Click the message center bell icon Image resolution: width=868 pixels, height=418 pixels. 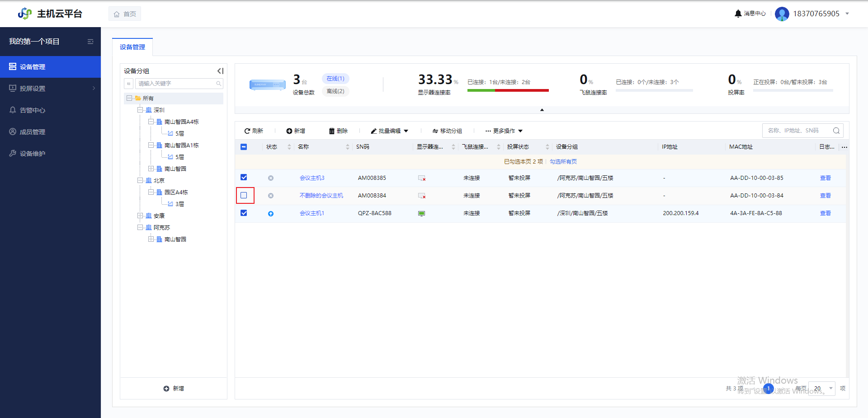[738, 14]
